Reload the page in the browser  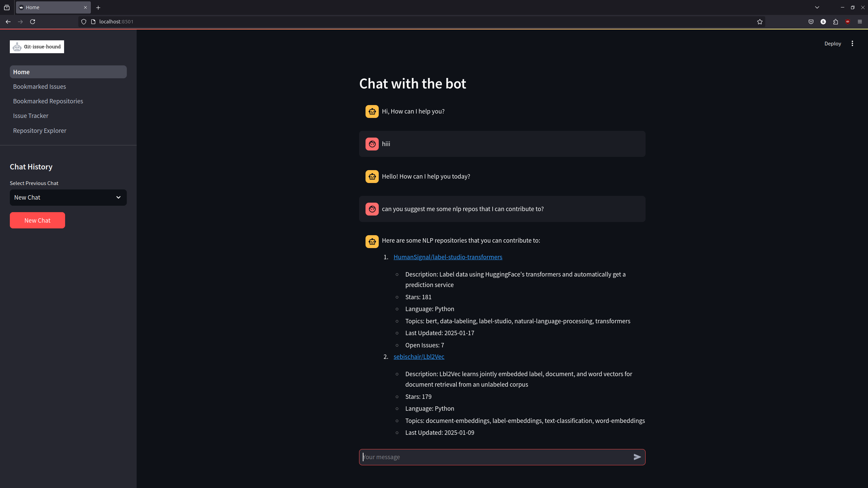33,22
